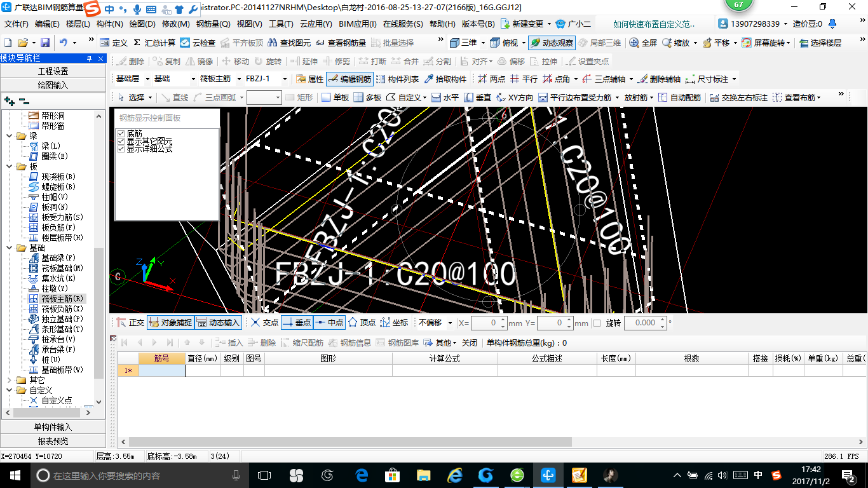
Task: Open the 工具(T) menu
Action: pyautogui.click(x=281, y=24)
